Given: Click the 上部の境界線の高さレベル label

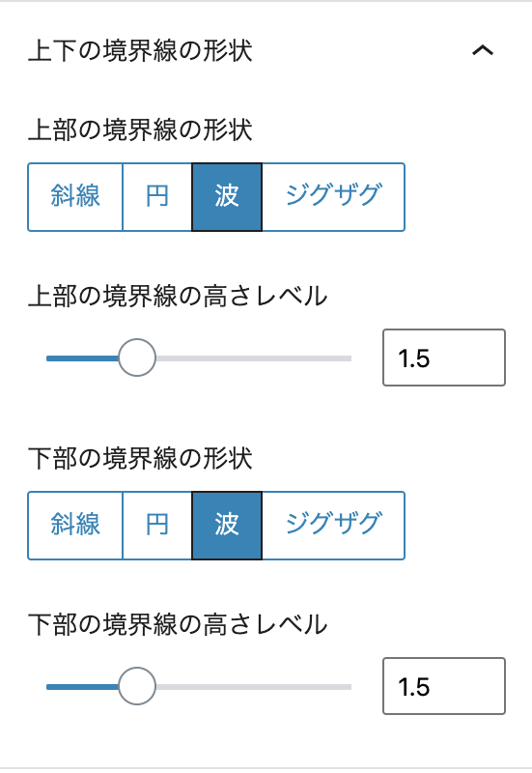Looking at the screenshot, I should [178, 296].
